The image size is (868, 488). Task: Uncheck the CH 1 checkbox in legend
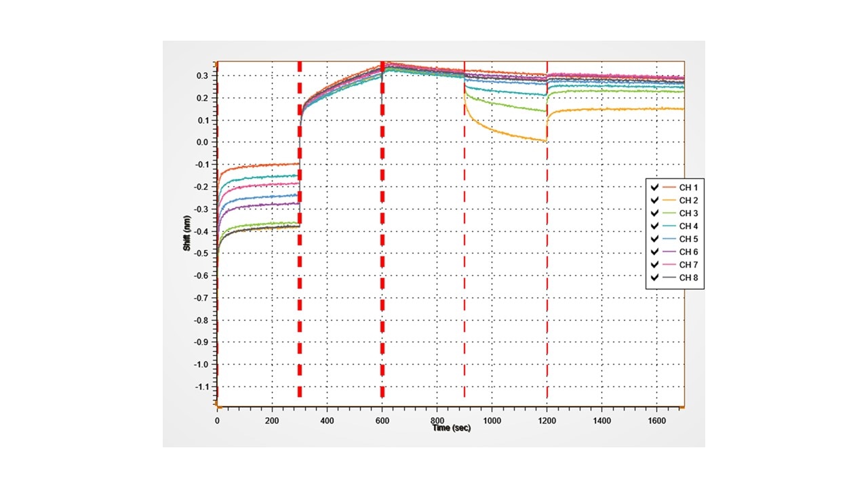(654, 188)
